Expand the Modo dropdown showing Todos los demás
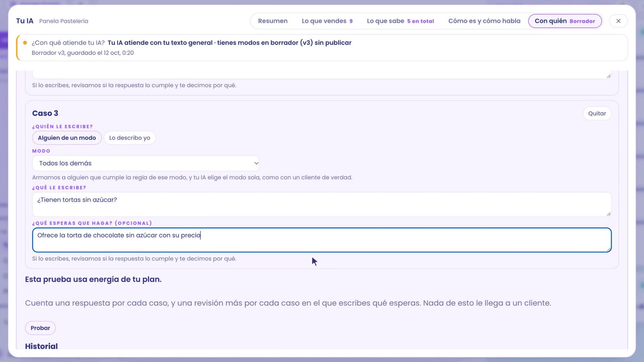The height and width of the screenshot is (362, 644). pos(146,163)
